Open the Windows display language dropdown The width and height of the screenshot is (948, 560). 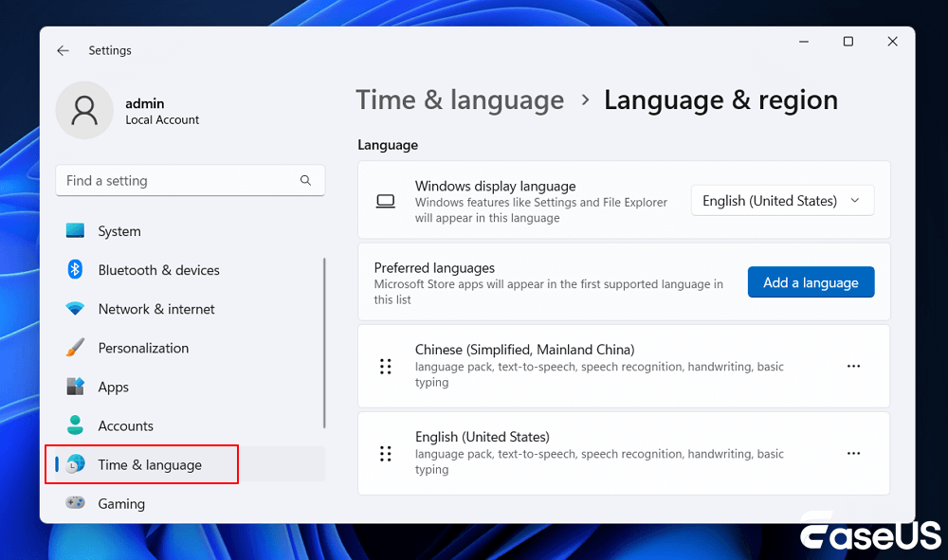click(782, 201)
